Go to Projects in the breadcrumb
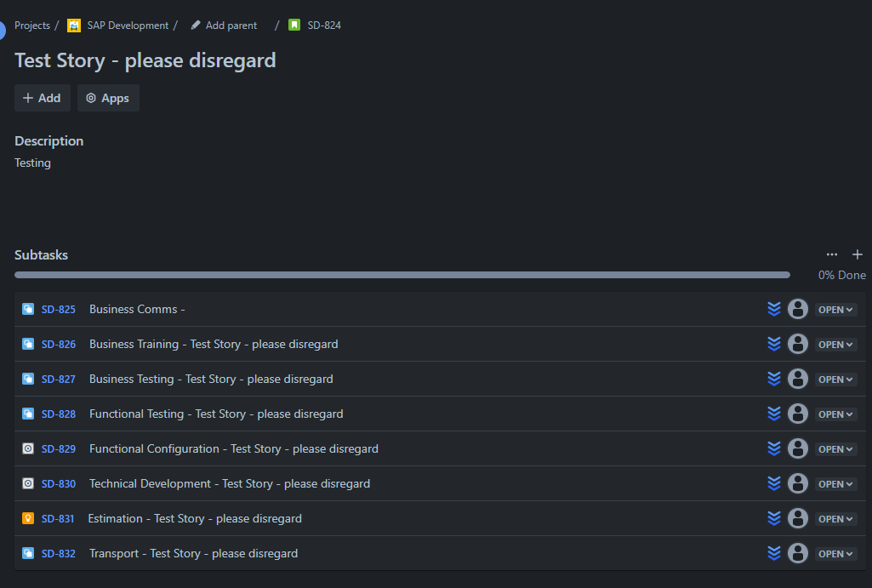Image resolution: width=872 pixels, height=588 pixels. click(x=32, y=26)
